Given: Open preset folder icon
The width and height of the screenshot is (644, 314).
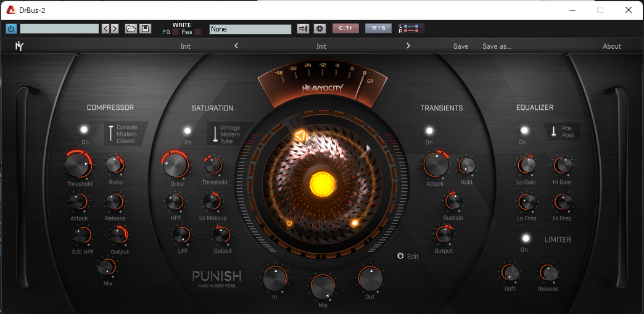Looking at the screenshot, I should [131, 29].
